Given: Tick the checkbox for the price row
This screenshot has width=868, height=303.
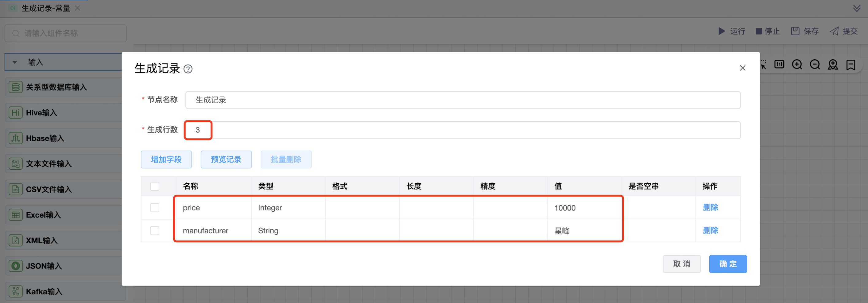Looking at the screenshot, I should [155, 208].
